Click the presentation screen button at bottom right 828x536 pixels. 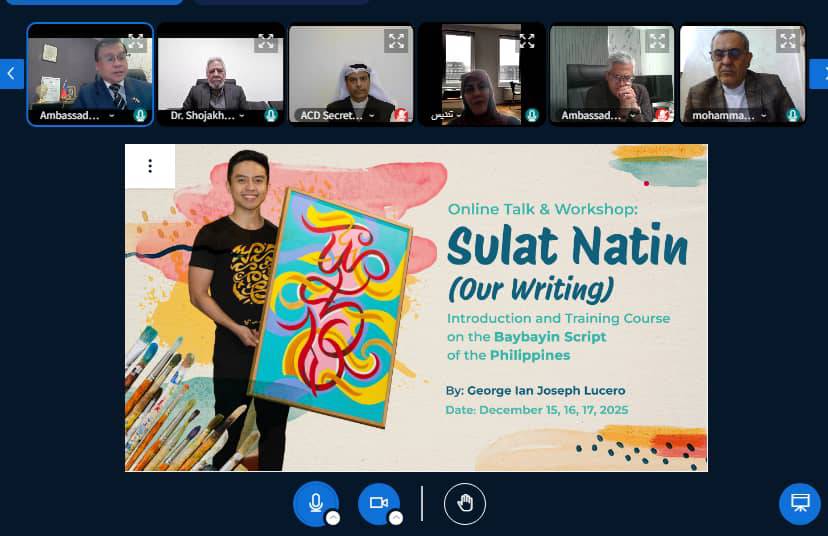coord(799,503)
